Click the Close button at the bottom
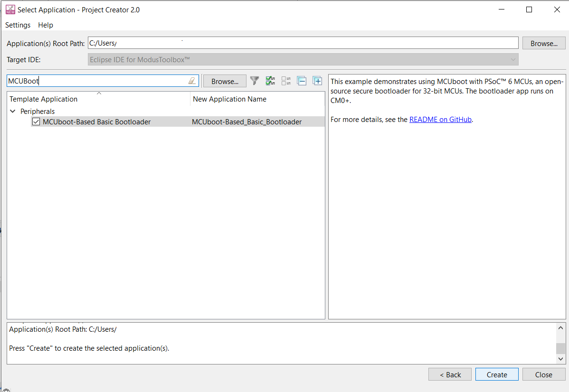569x392 pixels. 544,374
